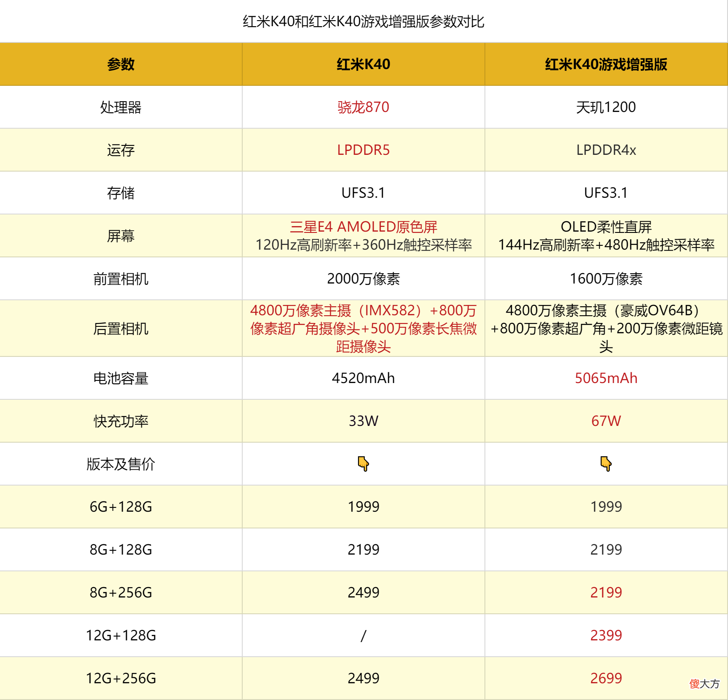Select the 1600万像素 cell
Screen dimensions: 728x700
(x=606, y=279)
